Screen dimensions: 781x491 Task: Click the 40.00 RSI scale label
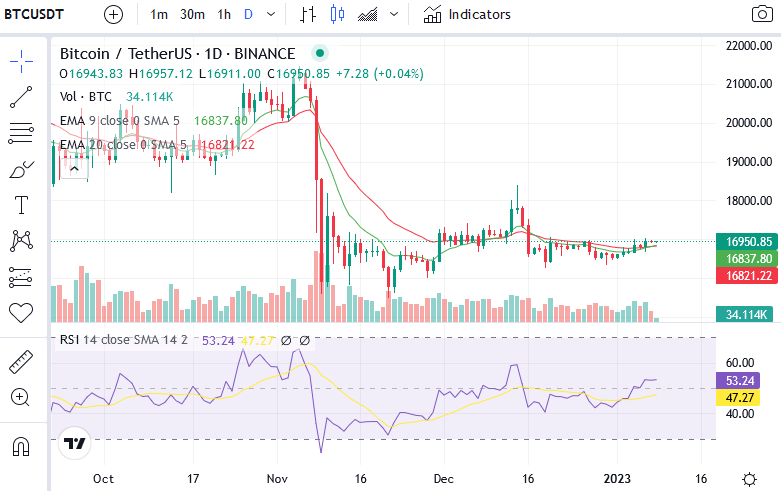tap(740, 413)
